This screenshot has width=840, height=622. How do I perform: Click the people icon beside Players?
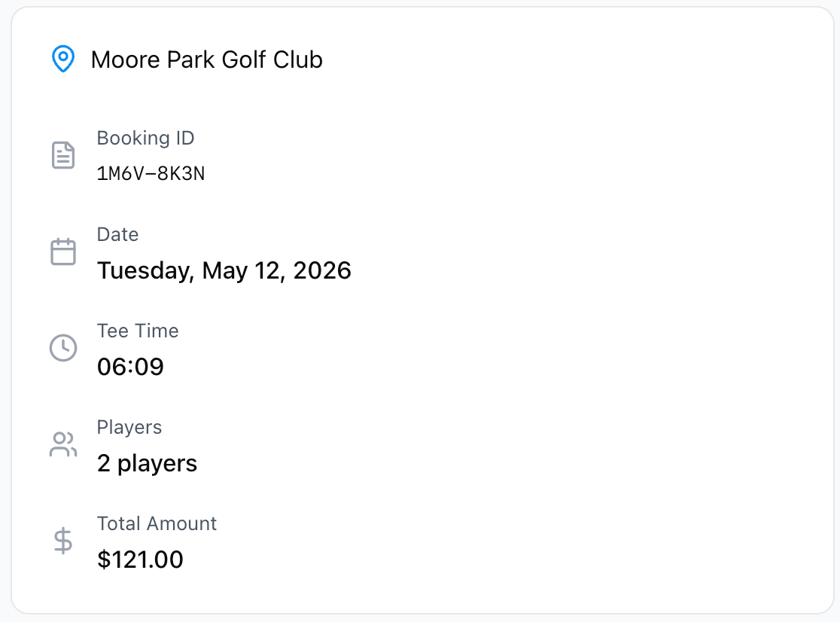click(x=63, y=444)
